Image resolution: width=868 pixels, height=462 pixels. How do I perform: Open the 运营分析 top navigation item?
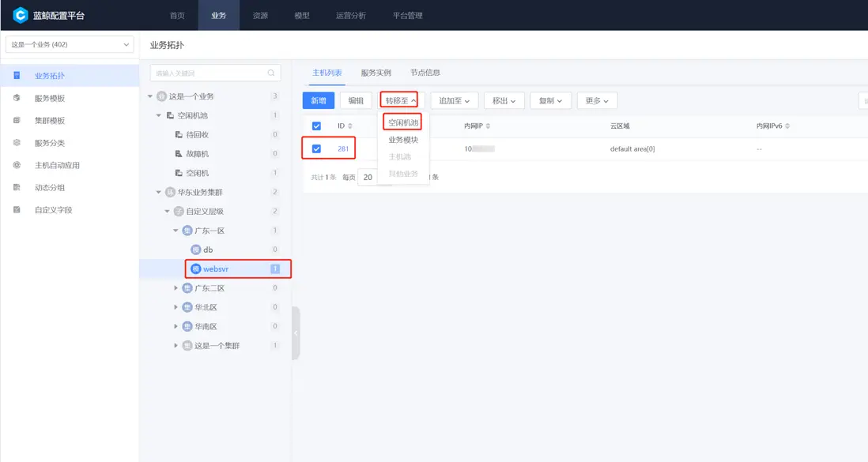351,16
